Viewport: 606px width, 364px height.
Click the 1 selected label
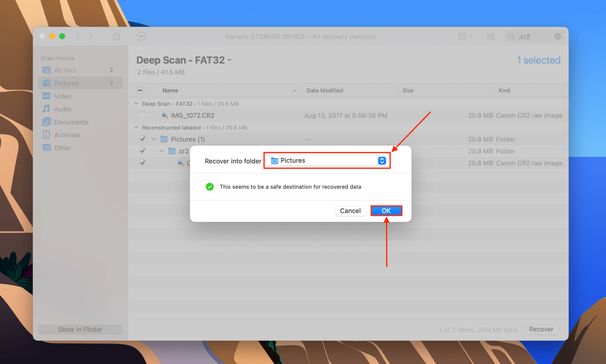coord(538,60)
